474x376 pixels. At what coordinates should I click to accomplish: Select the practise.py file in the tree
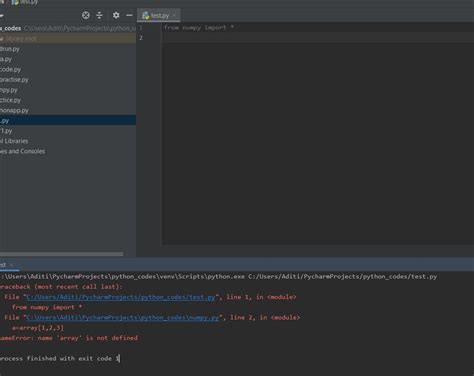coord(14,80)
